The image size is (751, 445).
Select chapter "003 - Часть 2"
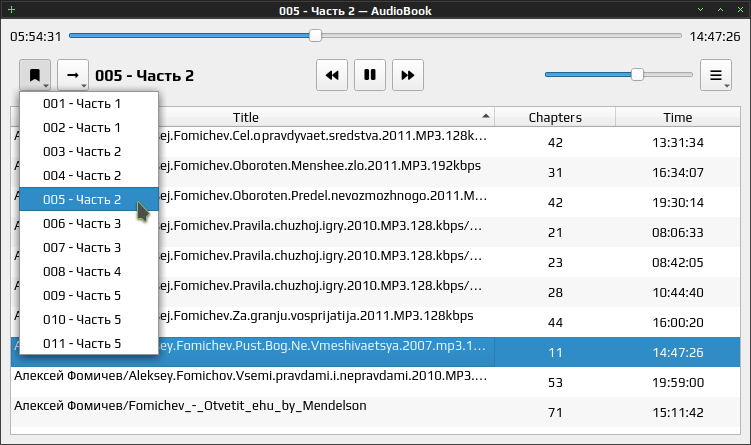click(89, 151)
